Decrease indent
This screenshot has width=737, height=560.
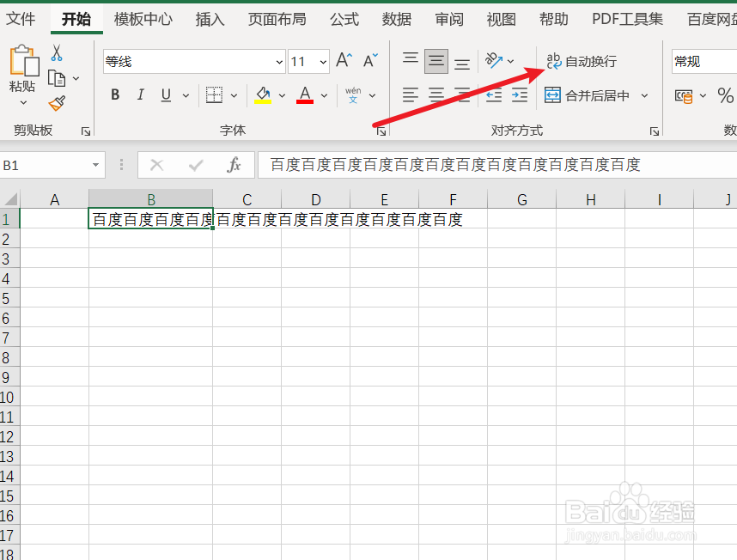(x=494, y=95)
